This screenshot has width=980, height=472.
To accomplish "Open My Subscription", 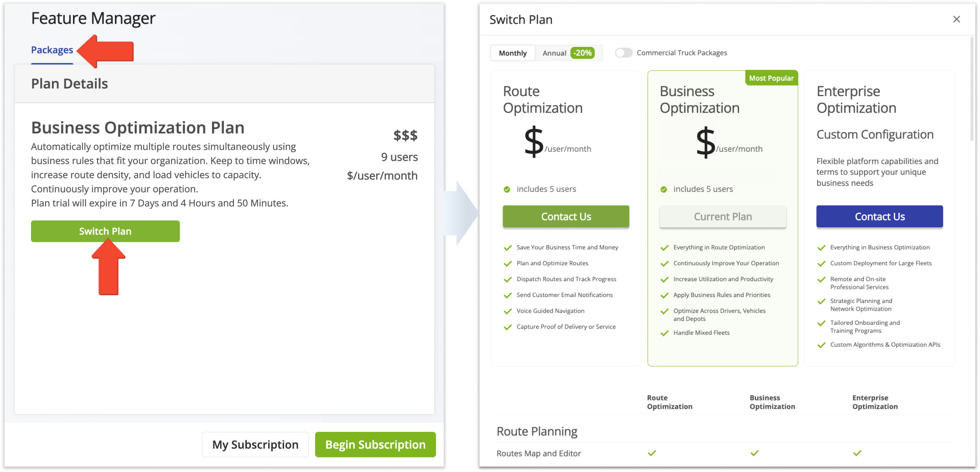I will [255, 445].
